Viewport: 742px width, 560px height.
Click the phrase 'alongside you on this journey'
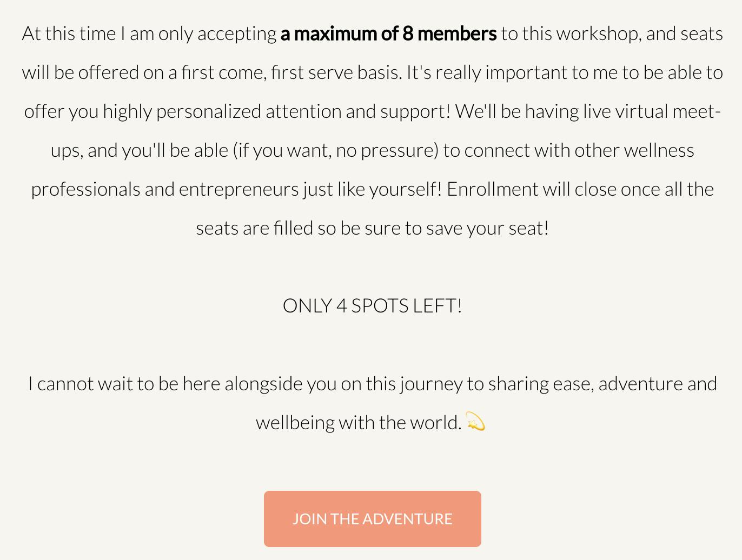click(343, 384)
